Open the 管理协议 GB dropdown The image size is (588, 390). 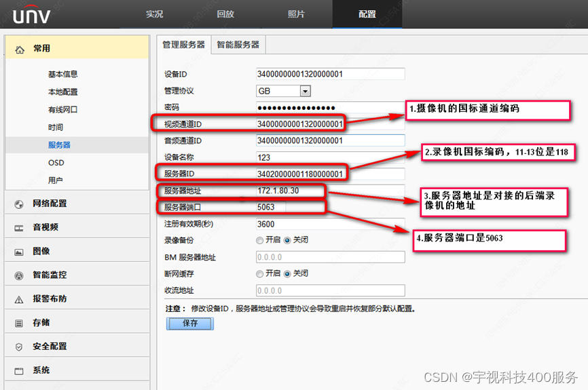tap(284, 91)
